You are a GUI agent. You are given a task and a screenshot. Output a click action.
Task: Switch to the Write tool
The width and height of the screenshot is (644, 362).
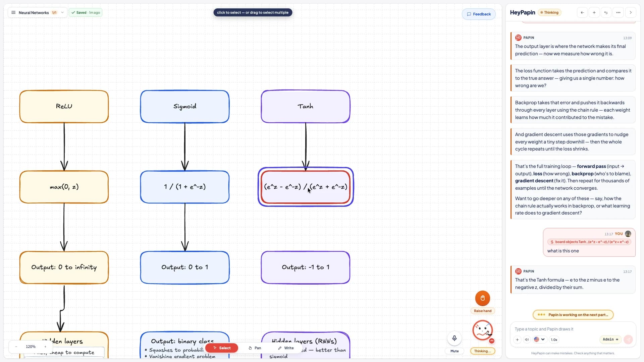[x=286, y=348]
